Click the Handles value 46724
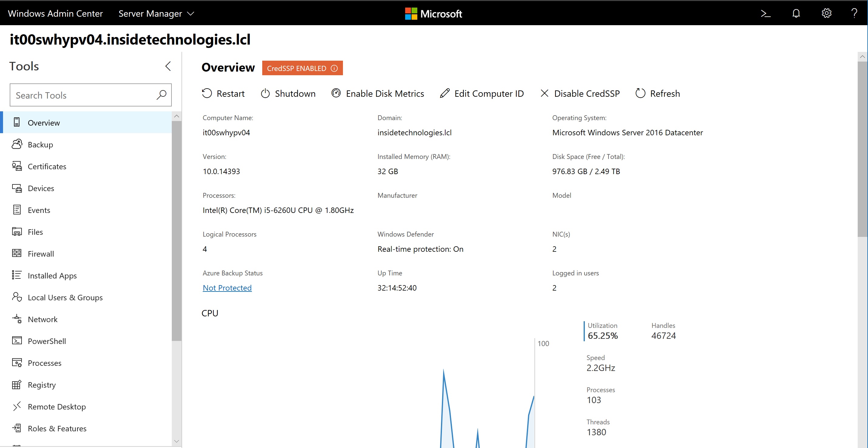The height and width of the screenshot is (448, 868). point(663,335)
